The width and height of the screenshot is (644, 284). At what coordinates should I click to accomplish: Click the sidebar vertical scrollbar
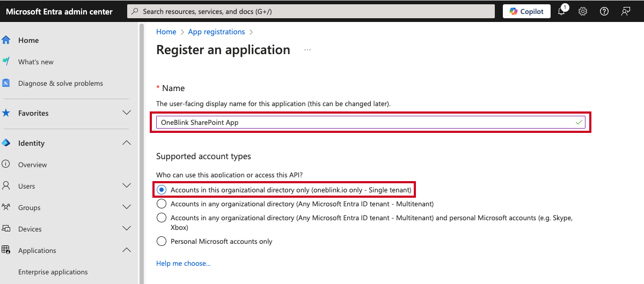click(142, 153)
